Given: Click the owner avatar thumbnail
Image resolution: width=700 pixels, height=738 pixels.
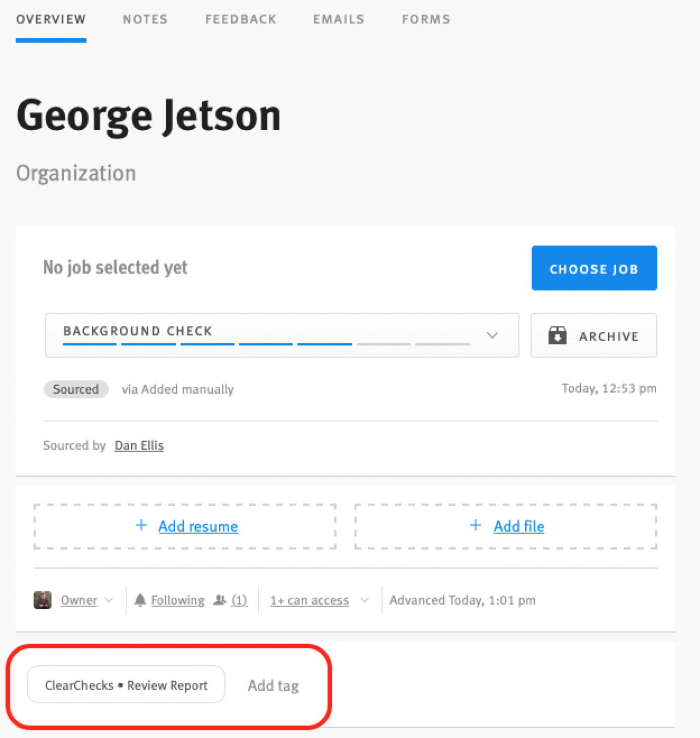Looking at the screenshot, I should tap(43, 600).
